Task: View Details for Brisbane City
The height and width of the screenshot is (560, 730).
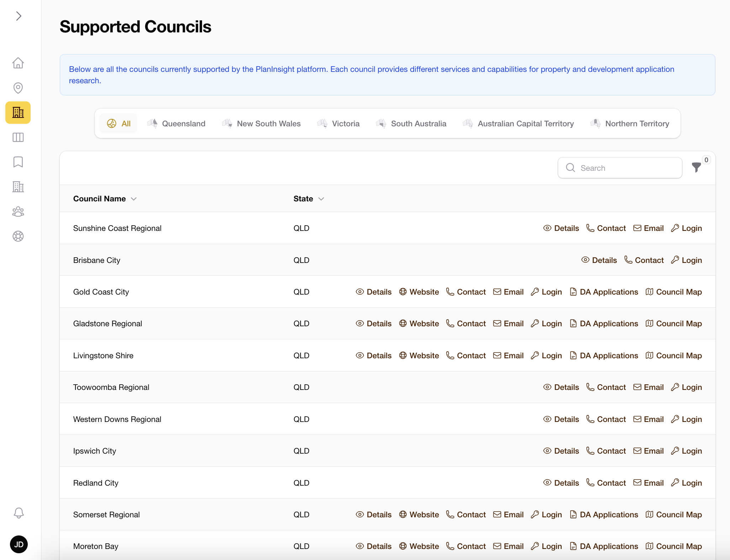Action: click(599, 260)
